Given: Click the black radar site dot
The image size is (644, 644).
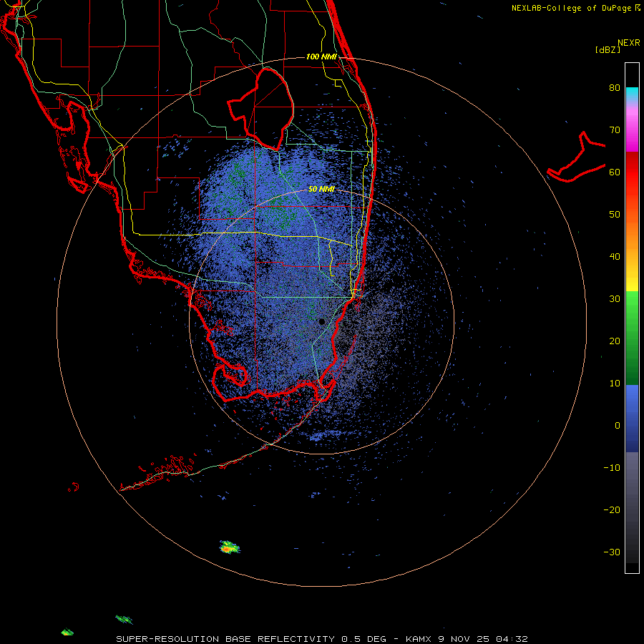Looking at the screenshot, I should pyautogui.click(x=322, y=321).
